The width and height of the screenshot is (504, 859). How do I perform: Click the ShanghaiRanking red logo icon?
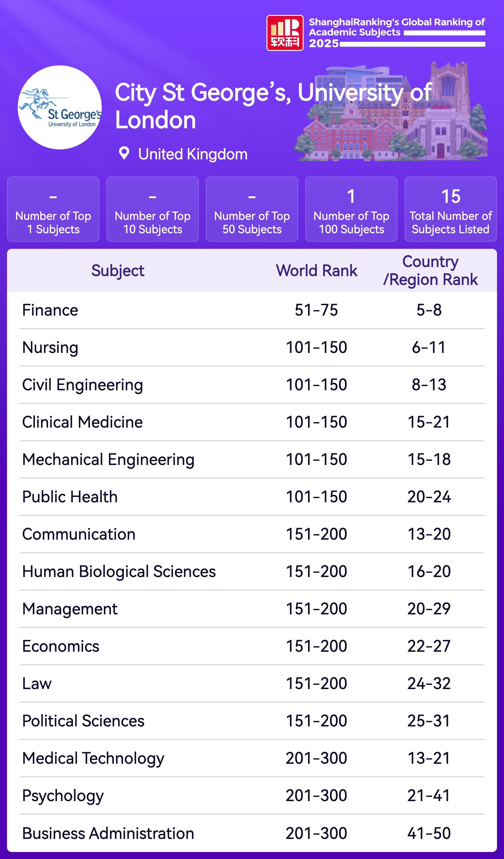pos(284,33)
